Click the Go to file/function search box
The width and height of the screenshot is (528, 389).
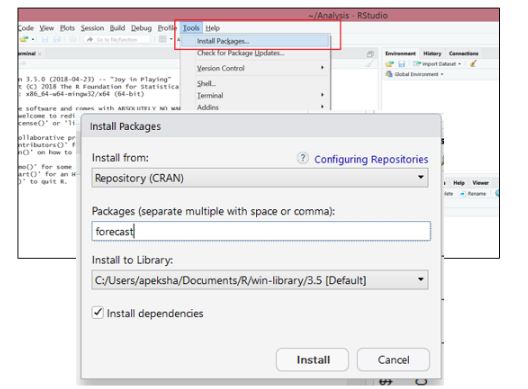[117, 39]
